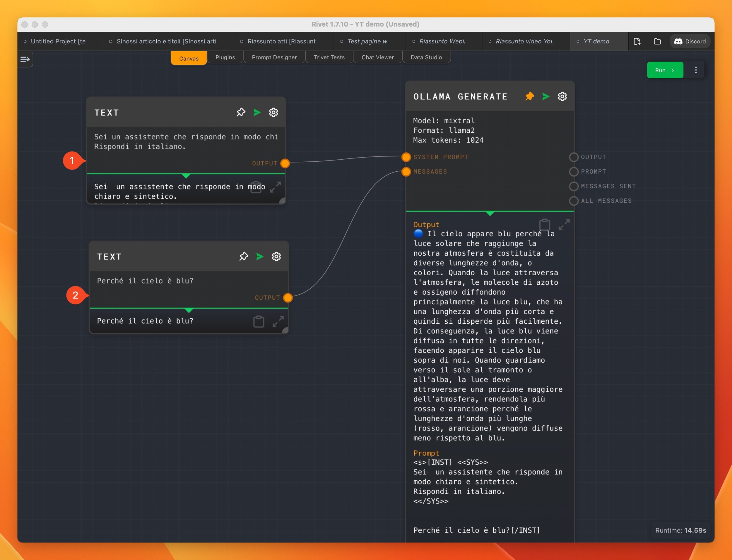732x560 pixels.
Task: Select the 'Riassunto Webi' project tab
Action: click(444, 41)
